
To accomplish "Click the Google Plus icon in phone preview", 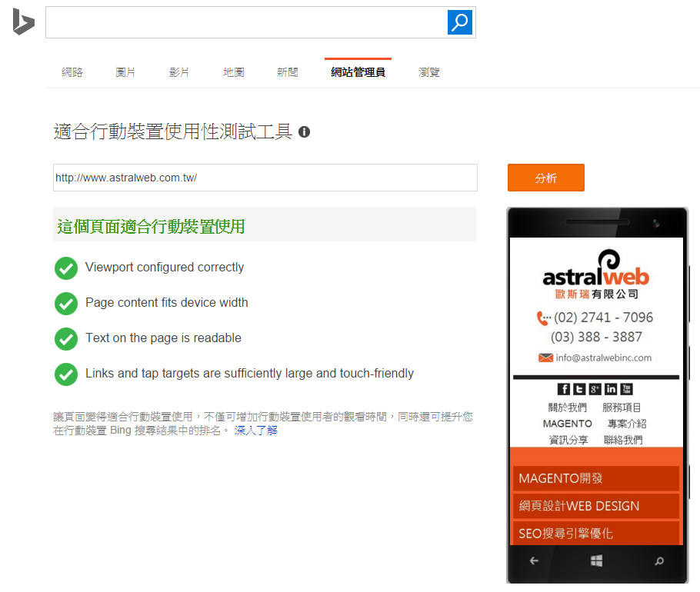I will 595,389.
